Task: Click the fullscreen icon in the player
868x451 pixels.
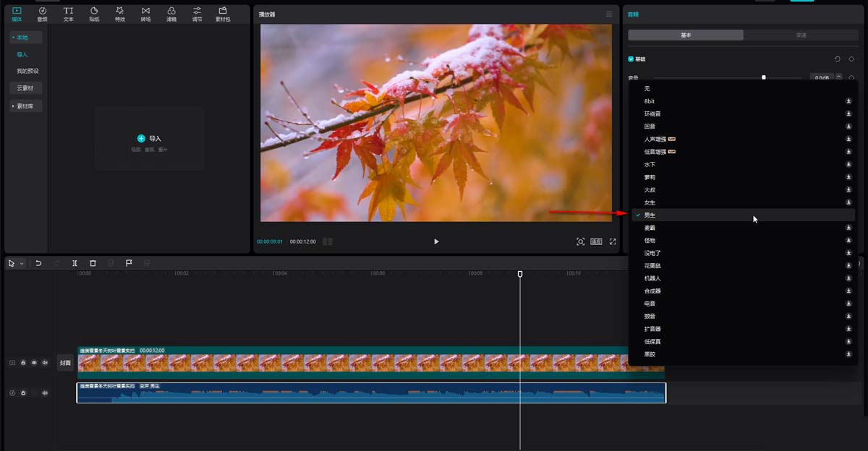Action: click(613, 241)
